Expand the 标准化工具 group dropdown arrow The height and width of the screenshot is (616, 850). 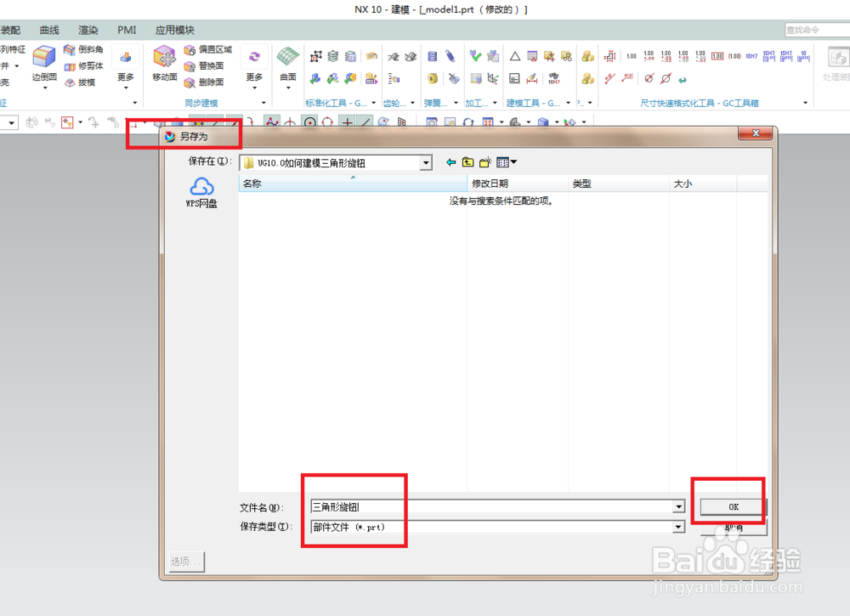373,103
